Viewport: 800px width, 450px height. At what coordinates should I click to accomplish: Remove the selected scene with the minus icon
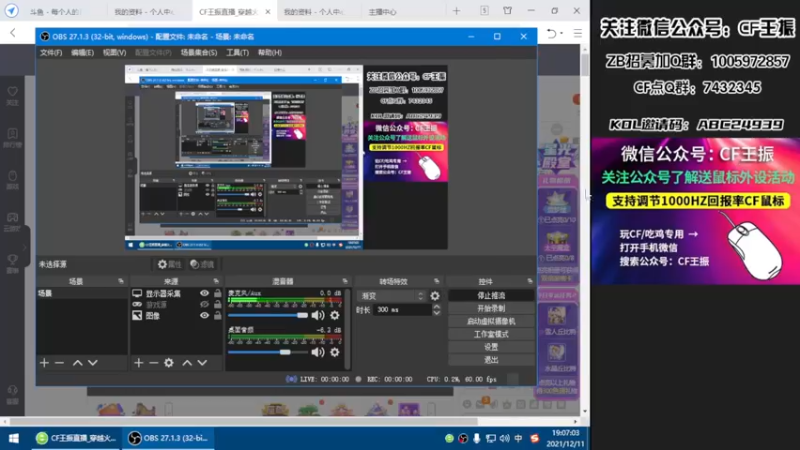[59, 363]
